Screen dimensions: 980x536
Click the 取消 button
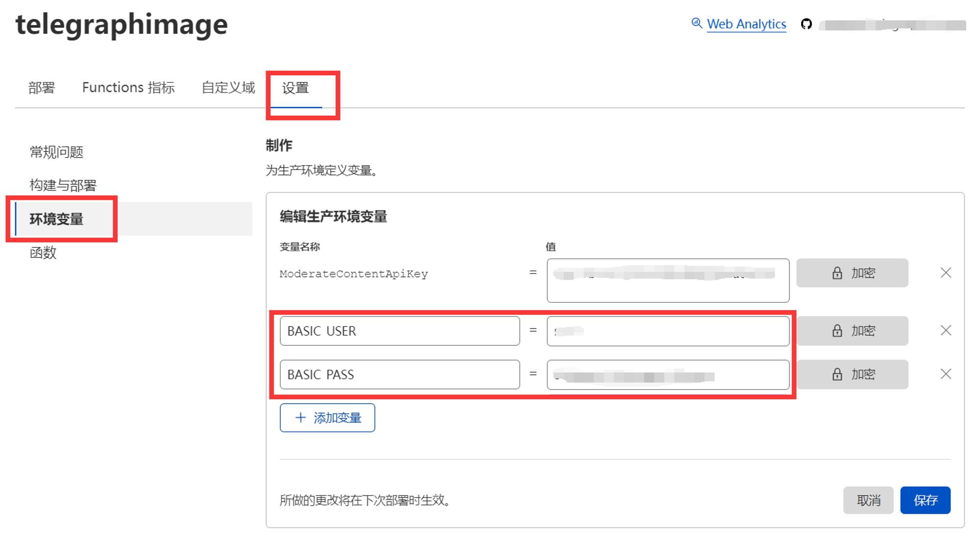click(868, 500)
